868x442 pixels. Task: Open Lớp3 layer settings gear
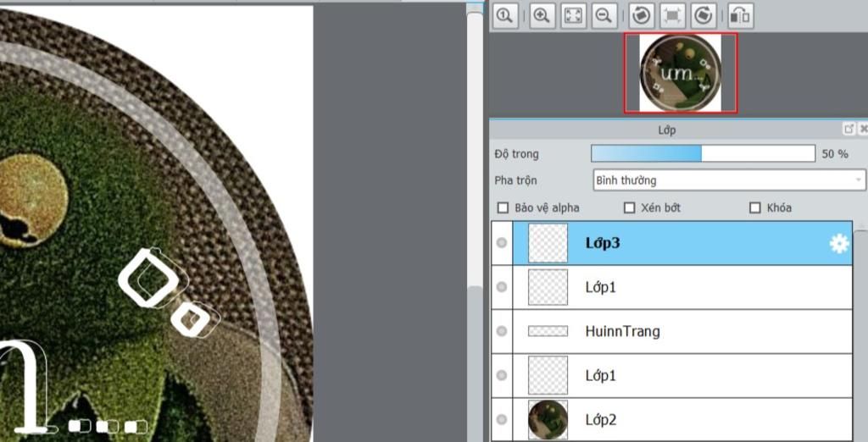[x=839, y=243]
